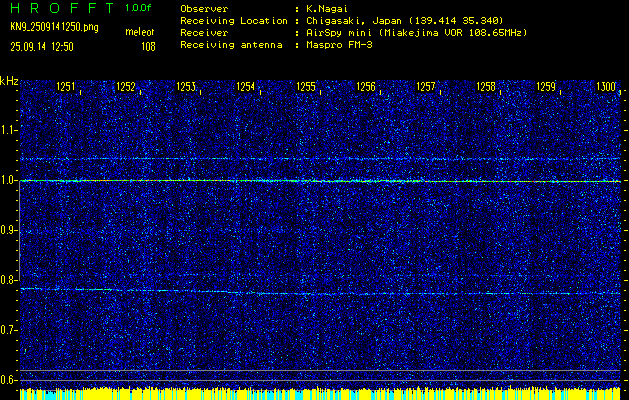629x400 pixels.
Task: Click the file name KN9_2509141250.png
Action: point(54,27)
